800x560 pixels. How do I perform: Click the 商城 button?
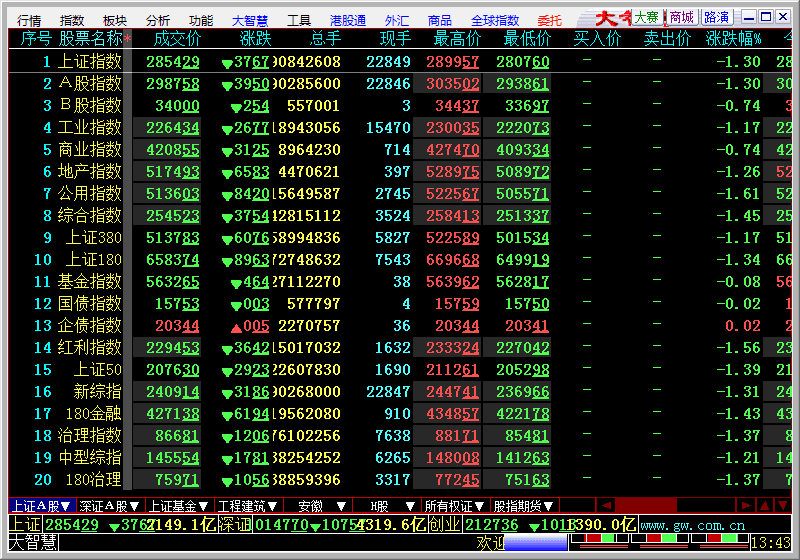point(682,17)
